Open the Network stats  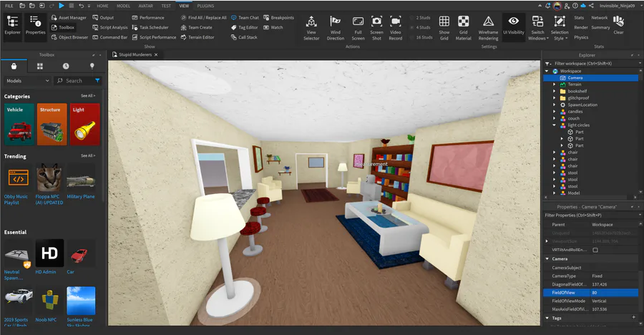coord(599,18)
